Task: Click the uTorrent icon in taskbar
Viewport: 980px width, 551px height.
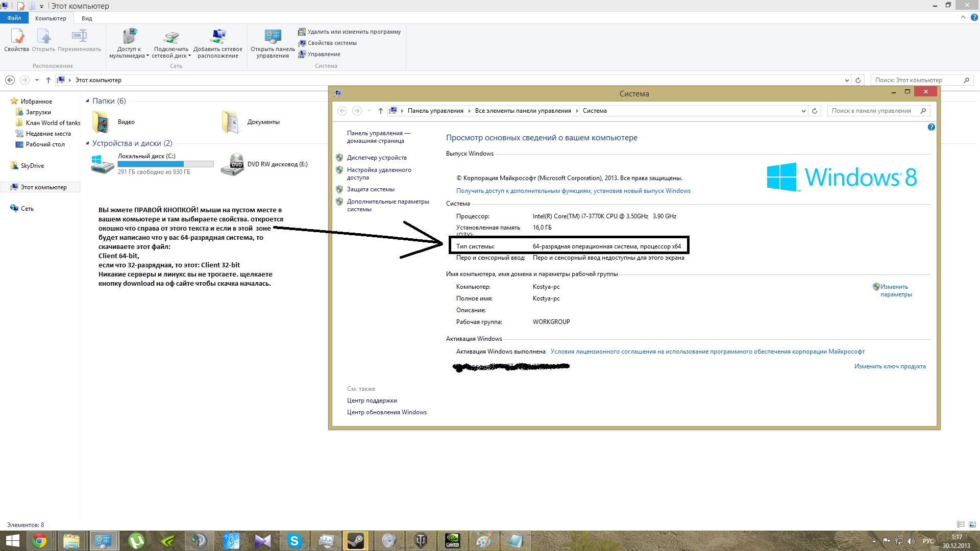Action: [x=136, y=540]
